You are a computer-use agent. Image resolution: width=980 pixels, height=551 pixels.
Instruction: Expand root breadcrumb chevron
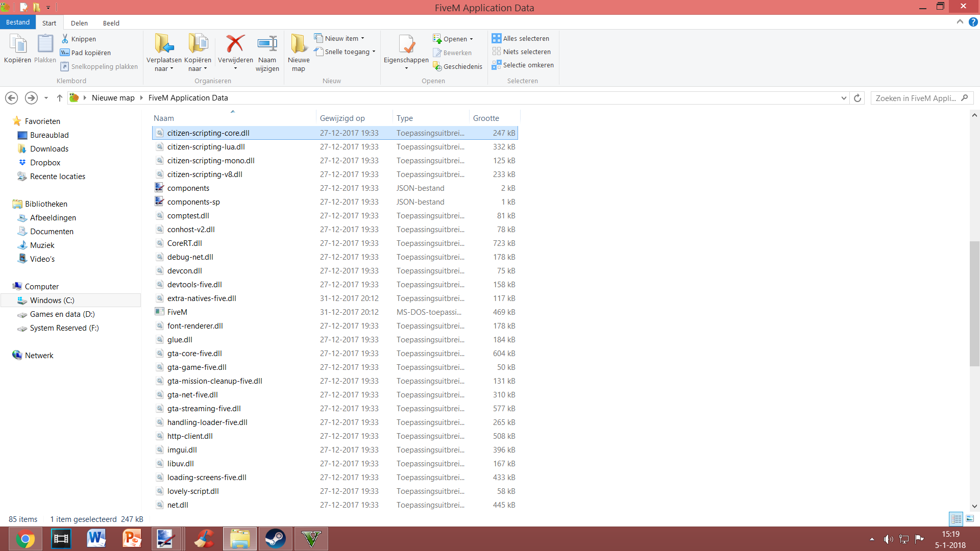point(85,98)
